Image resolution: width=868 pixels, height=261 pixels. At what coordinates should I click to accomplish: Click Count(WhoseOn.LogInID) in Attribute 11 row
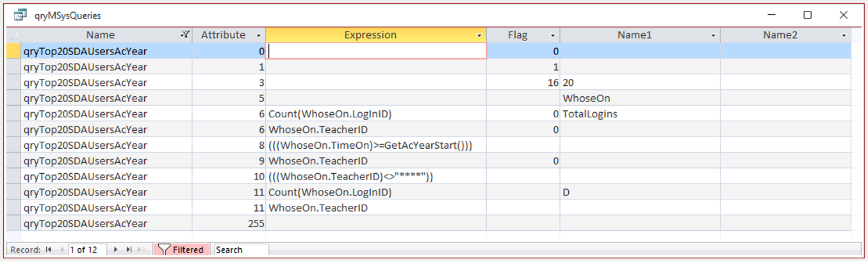click(x=376, y=192)
